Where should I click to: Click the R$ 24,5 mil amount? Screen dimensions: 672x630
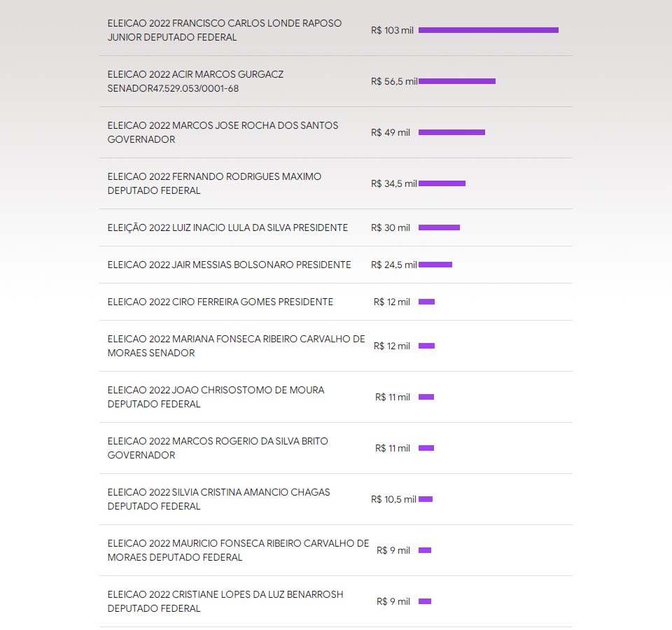pyautogui.click(x=393, y=265)
